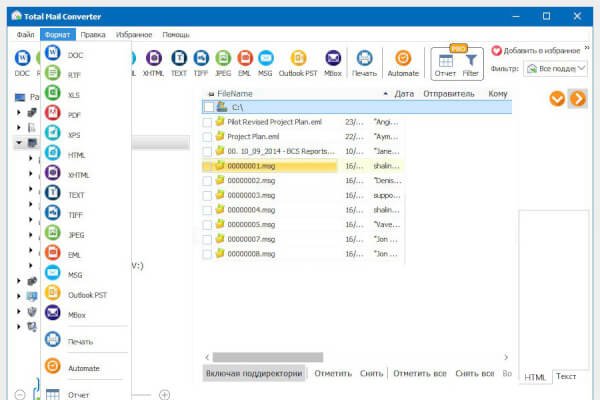Click the MBox toolbar icon

(x=333, y=58)
